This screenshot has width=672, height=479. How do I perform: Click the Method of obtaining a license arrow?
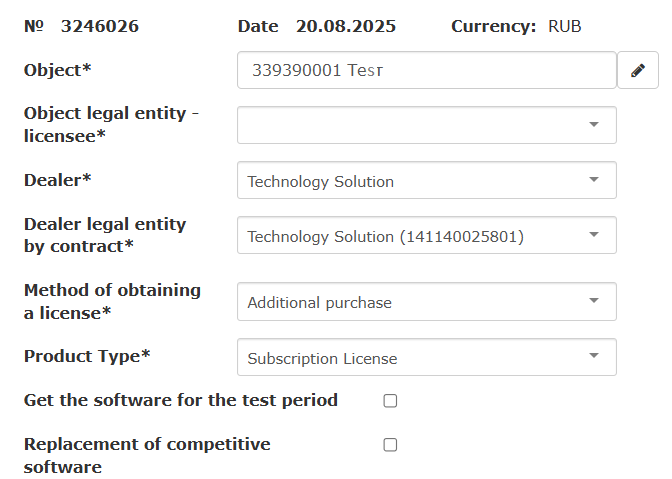(x=593, y=301)
